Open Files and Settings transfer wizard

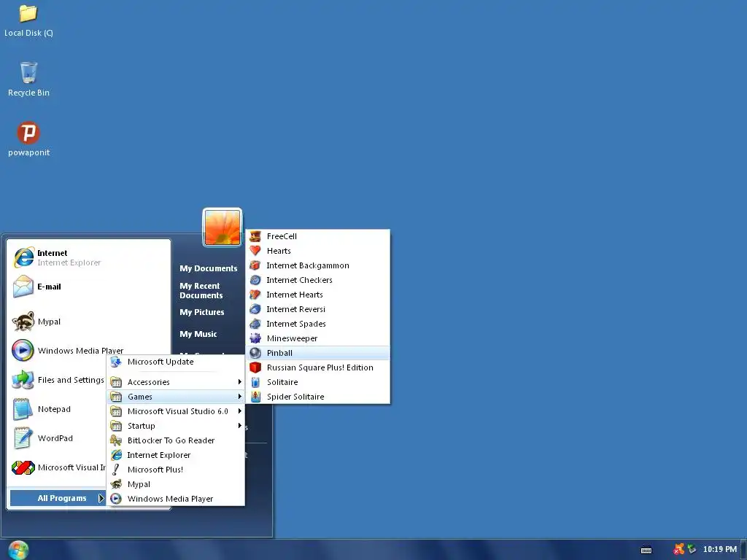[58, 380]
